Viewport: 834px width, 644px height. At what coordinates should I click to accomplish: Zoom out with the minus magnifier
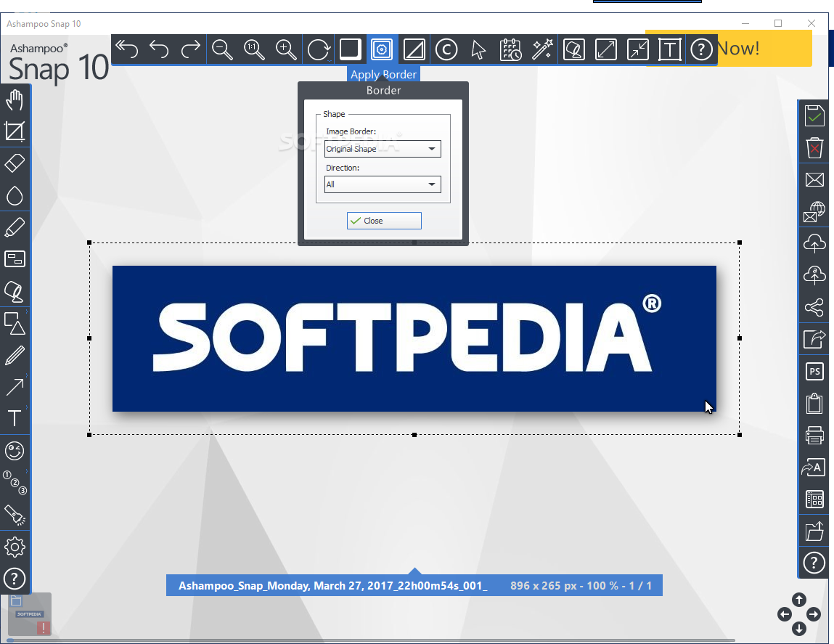[222, 49]
